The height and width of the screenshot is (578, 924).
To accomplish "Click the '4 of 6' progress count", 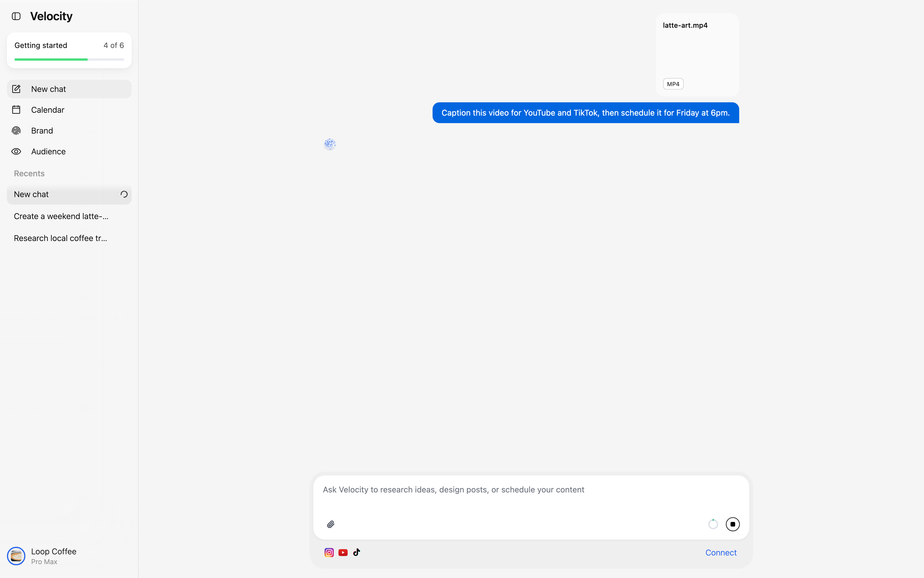I will click(114, 45).
